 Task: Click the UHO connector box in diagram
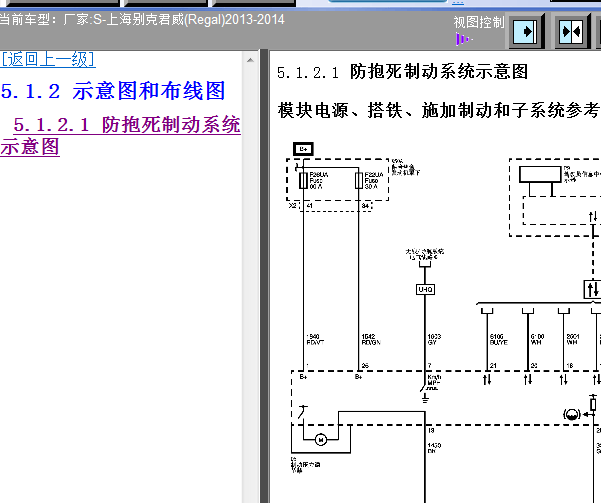click(425, 289)
